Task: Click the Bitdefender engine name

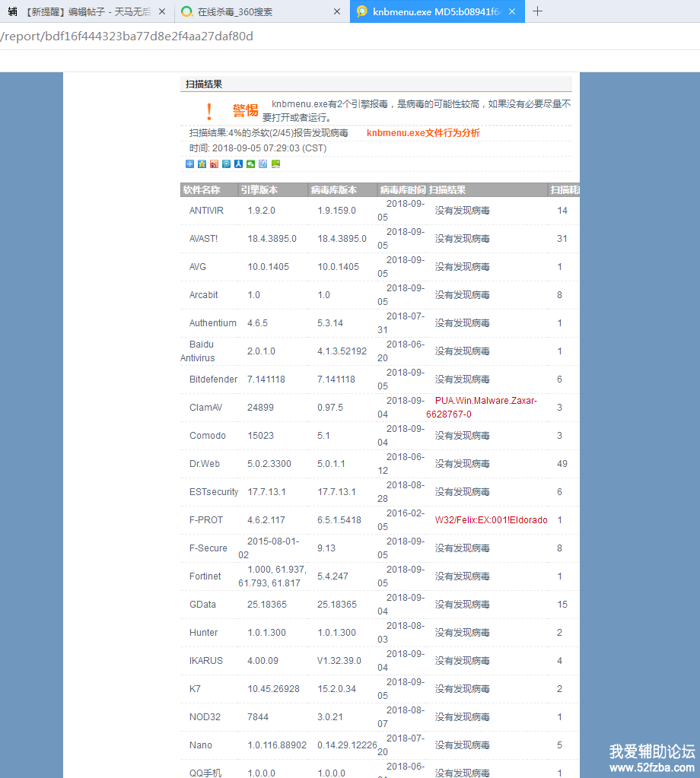Action: pos(214,379)
